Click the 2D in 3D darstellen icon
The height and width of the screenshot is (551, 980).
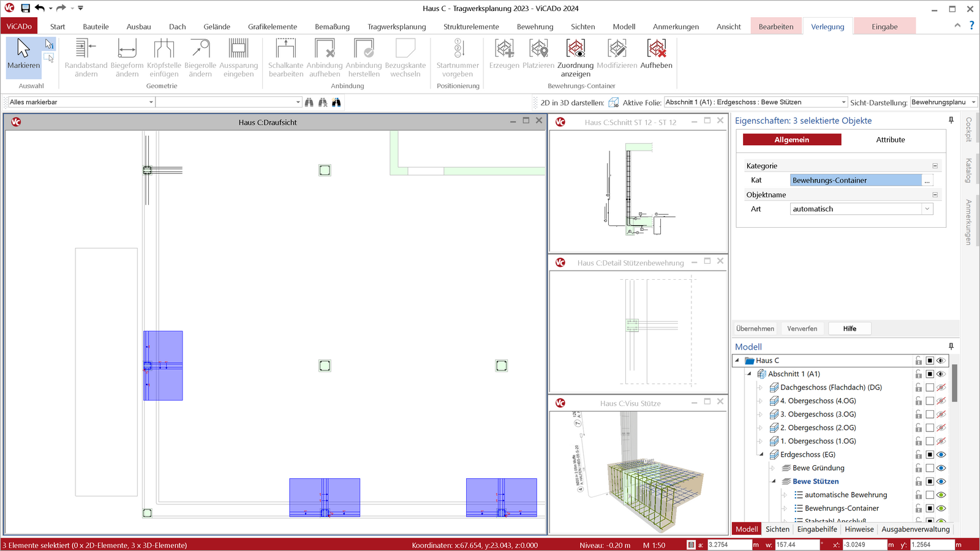pyautogui.click(x=613, y=102)
